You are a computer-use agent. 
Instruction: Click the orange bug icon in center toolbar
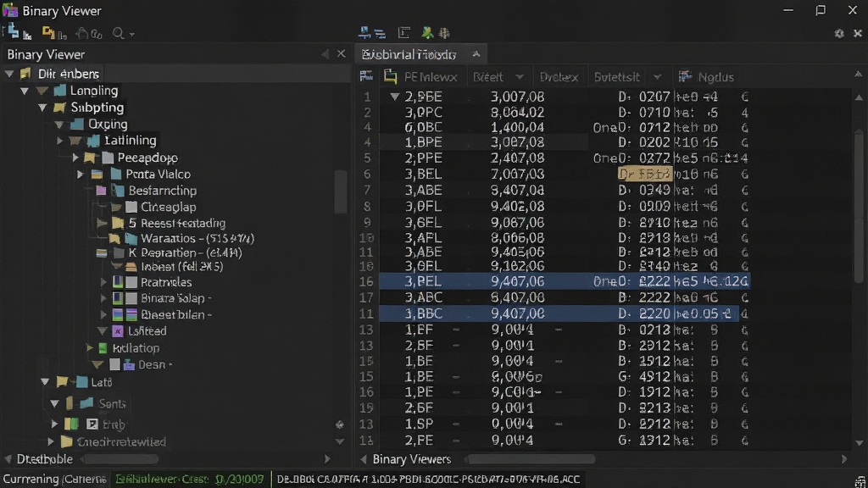444,33
